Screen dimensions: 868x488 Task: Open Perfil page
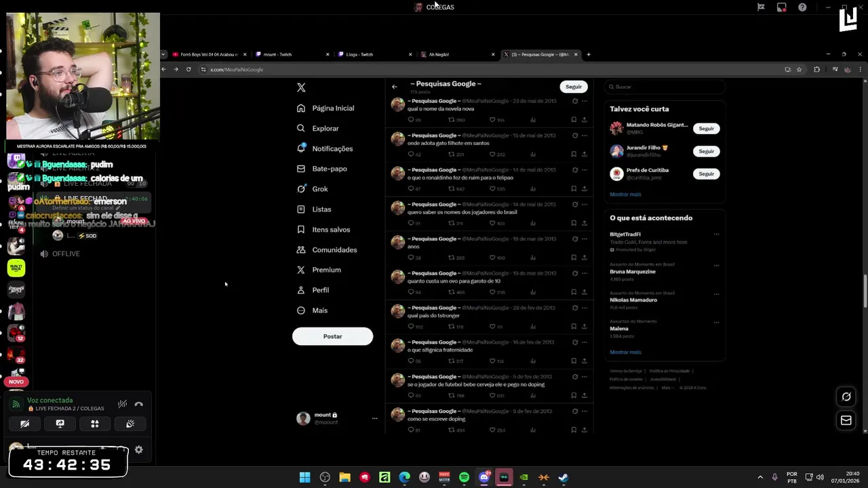(x=313, y=290)
